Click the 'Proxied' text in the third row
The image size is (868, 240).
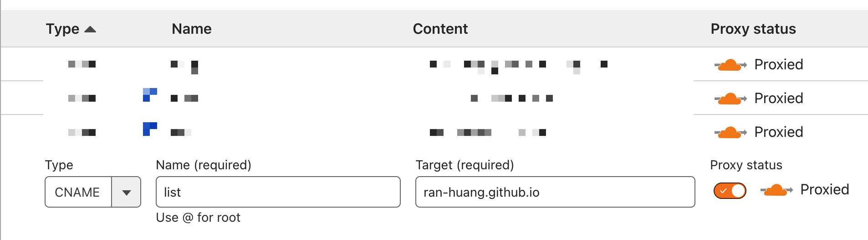tap(778, 132)
